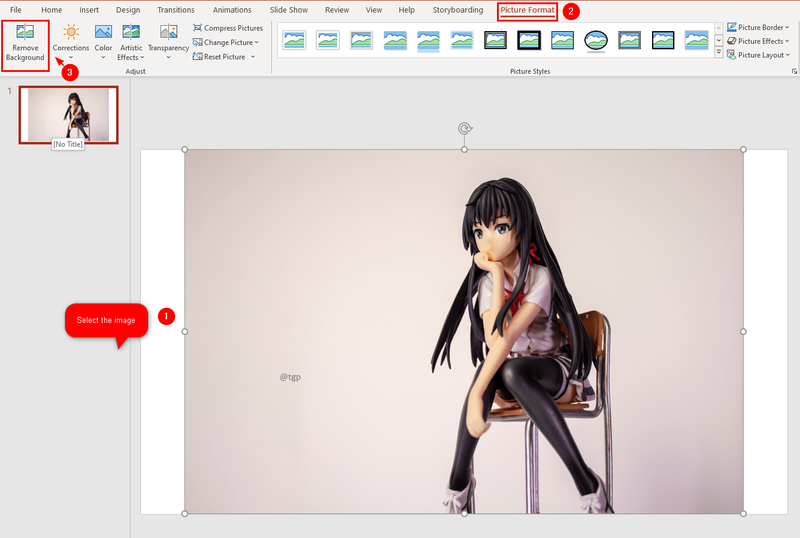Expand Change Picture dropdown arrow
The width and height of the screenshot is (800, 538).
click(x=257, y=42)
